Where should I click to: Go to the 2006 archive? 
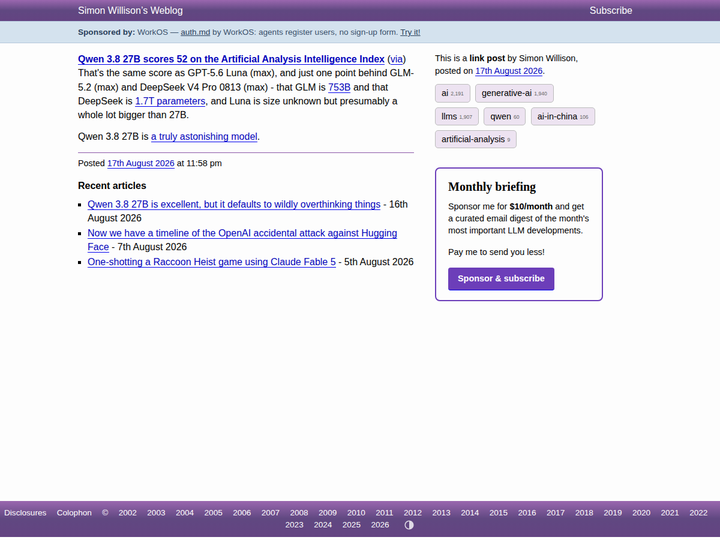coord(242,513)
